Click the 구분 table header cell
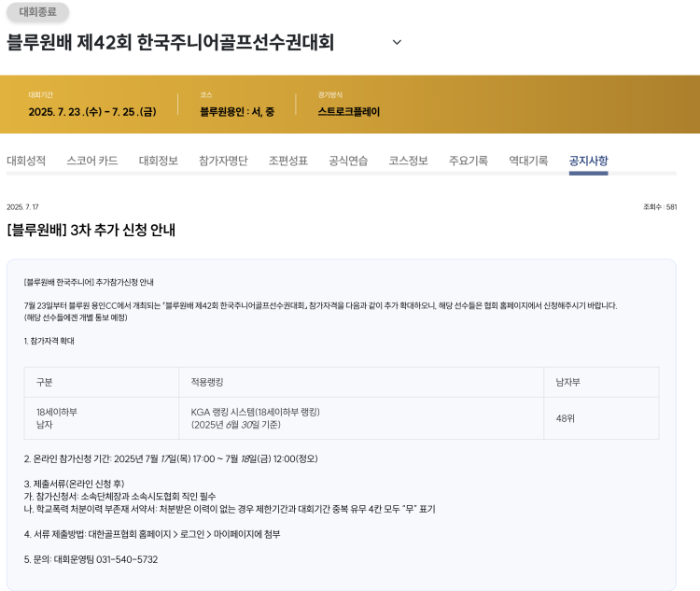 tap(102, 383)
